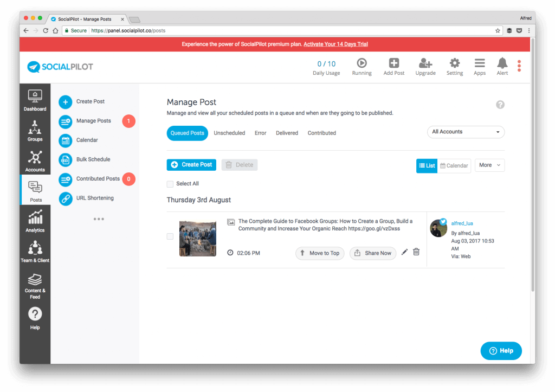Open Groups in the left sidebar

[x=35, y=131]
